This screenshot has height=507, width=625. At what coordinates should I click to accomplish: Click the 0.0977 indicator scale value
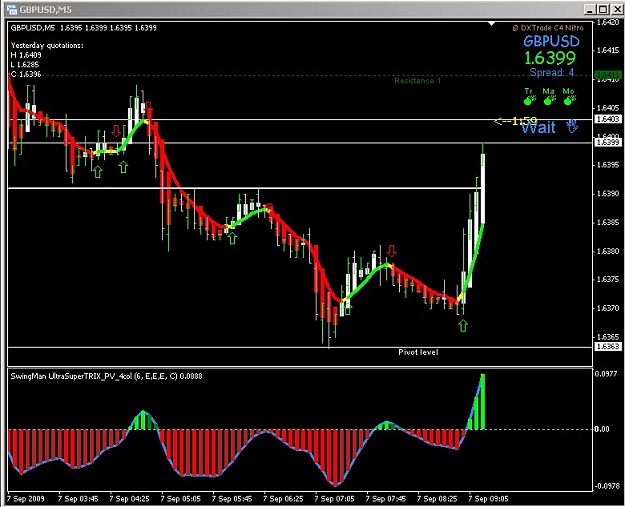607,374
